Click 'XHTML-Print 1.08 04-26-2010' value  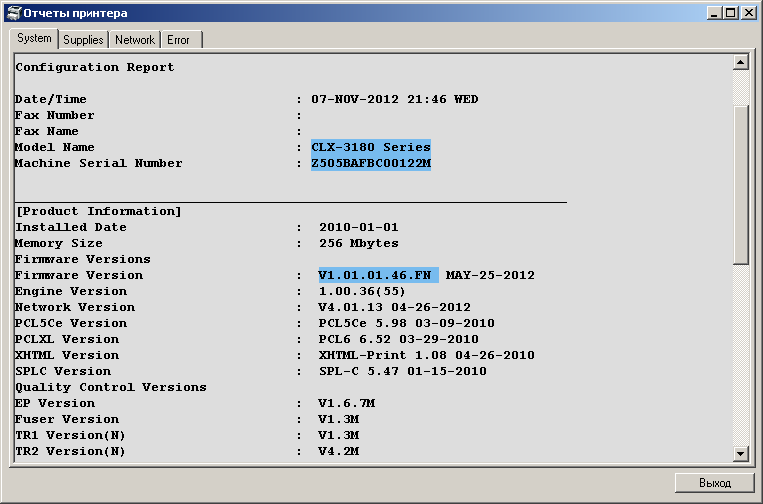click(x=427, y=356)
